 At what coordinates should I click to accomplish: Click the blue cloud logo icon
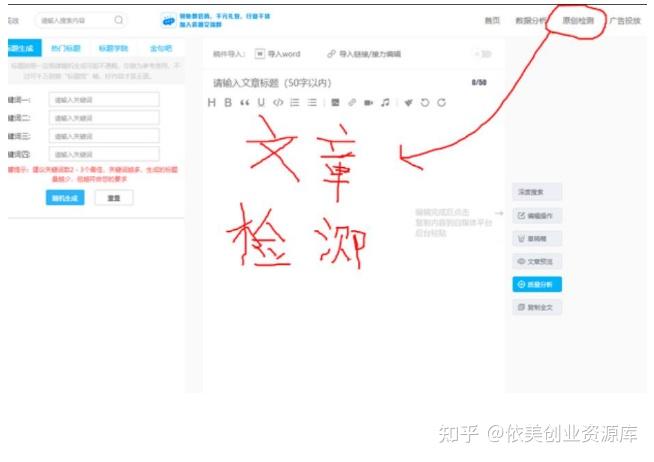[x=169, y=20]
